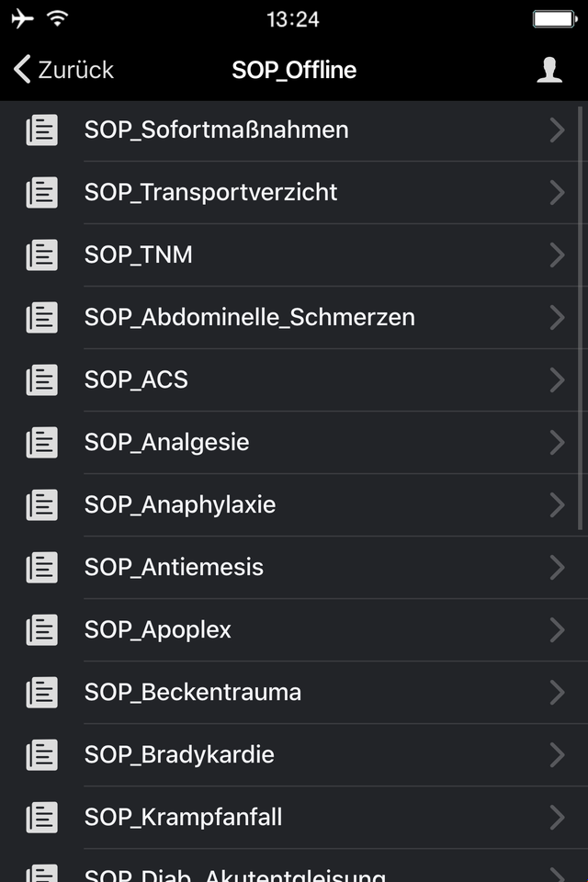The height and width of the screenshot is (882, 588).
Task: Open SOP_Analgesie via its right chevron
Action: tap(557, 442)
